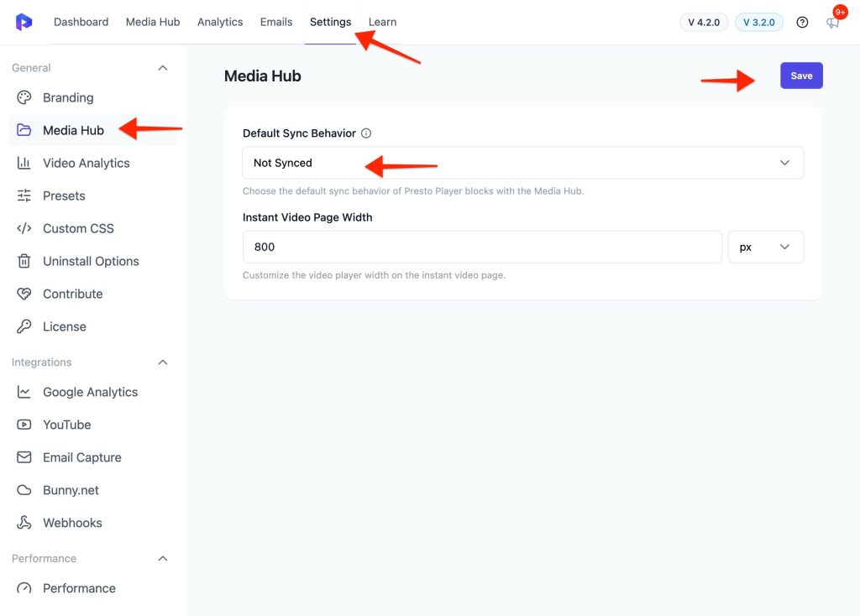Click the Branding palette icon
Viewport: 860px width, 616px height.
pos(24,97)
